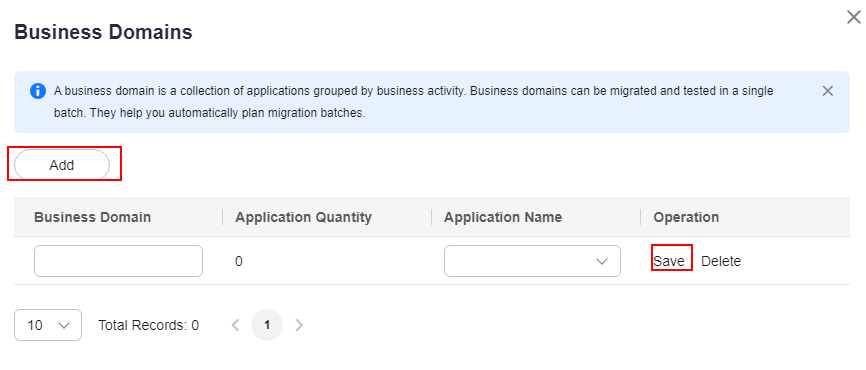The height and width of the screenshot is (370, 866).
Task: Expand the Application Name chevron arrow
Action: [x=602, y=261]
